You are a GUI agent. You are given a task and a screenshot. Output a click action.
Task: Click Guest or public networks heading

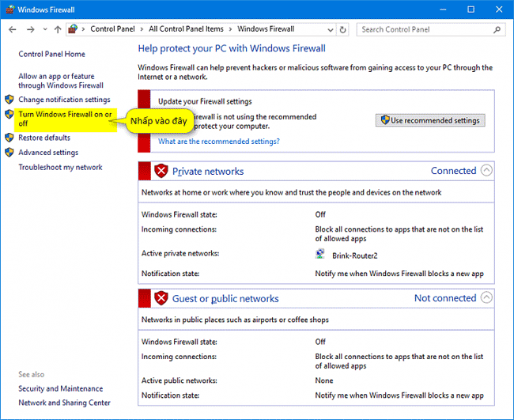(225, 298)
